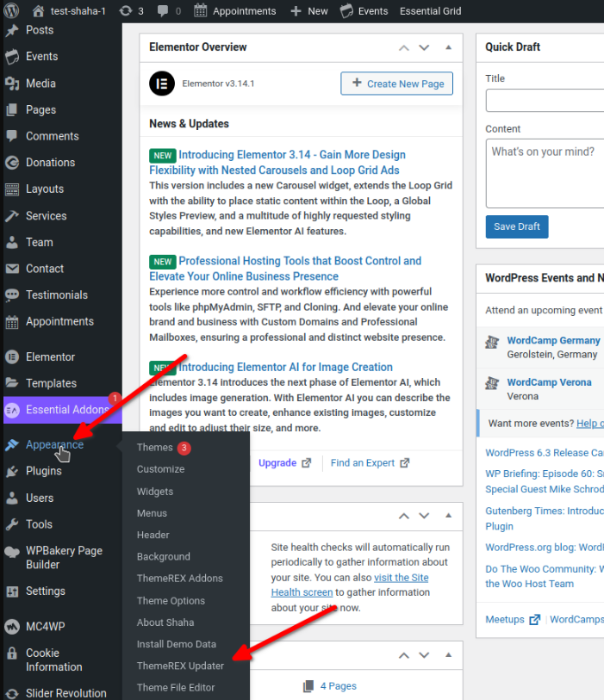Open the comments bubble in admin bar
Screen dimensions: 604x700
(x=170, y=10)
